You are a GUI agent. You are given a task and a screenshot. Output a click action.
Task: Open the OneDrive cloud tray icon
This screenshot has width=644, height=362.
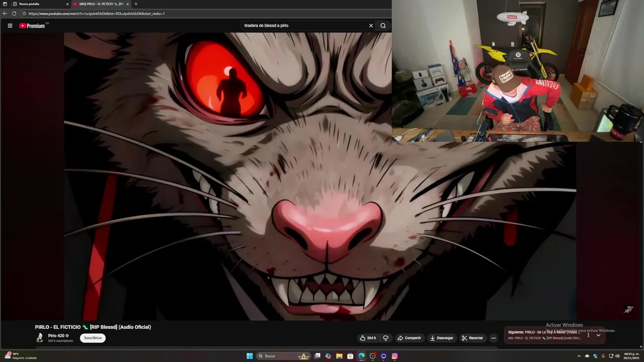click(x=587, y=356)
